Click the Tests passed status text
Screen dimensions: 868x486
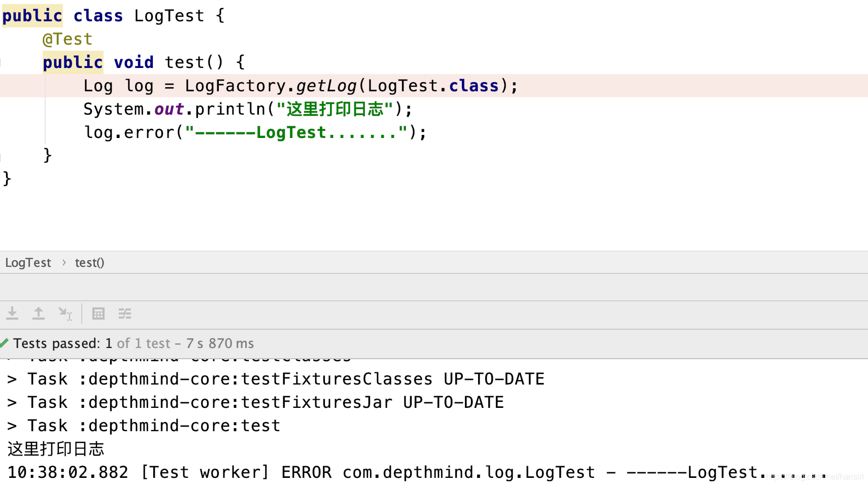click(x=133, y=343)
